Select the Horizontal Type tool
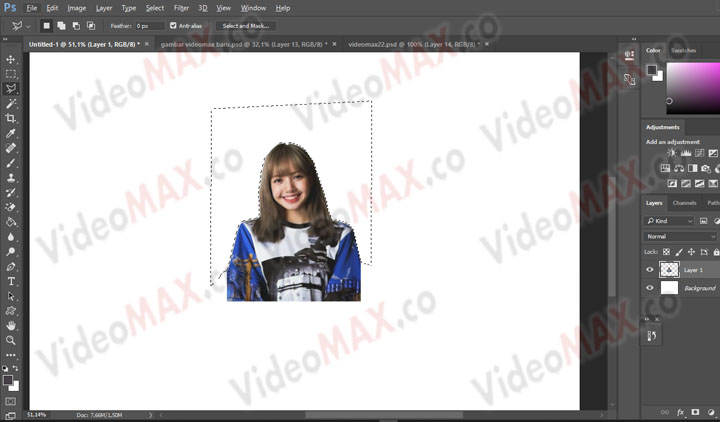Viewport: 720px width, 422px height. pos(11,281)
